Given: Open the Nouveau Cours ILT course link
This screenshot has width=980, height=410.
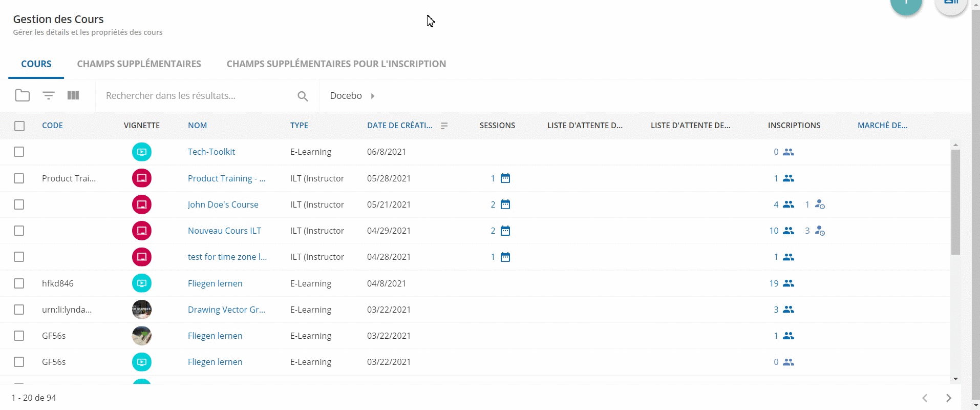Looking at the screenshot, I should click(224, 231).
